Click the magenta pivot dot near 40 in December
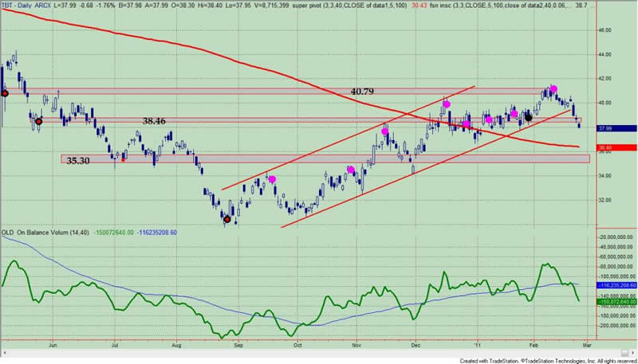Image resolution: width=638 pixels, height=364 pixels. point(447,104)
